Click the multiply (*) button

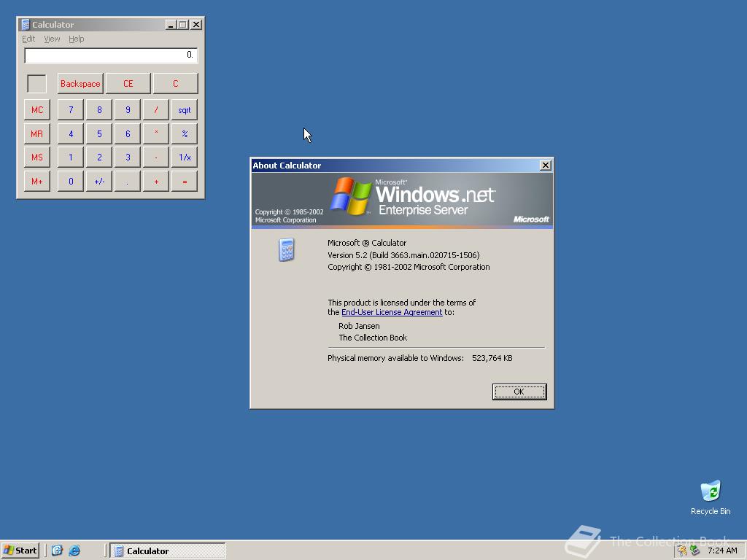click(156, 134)
